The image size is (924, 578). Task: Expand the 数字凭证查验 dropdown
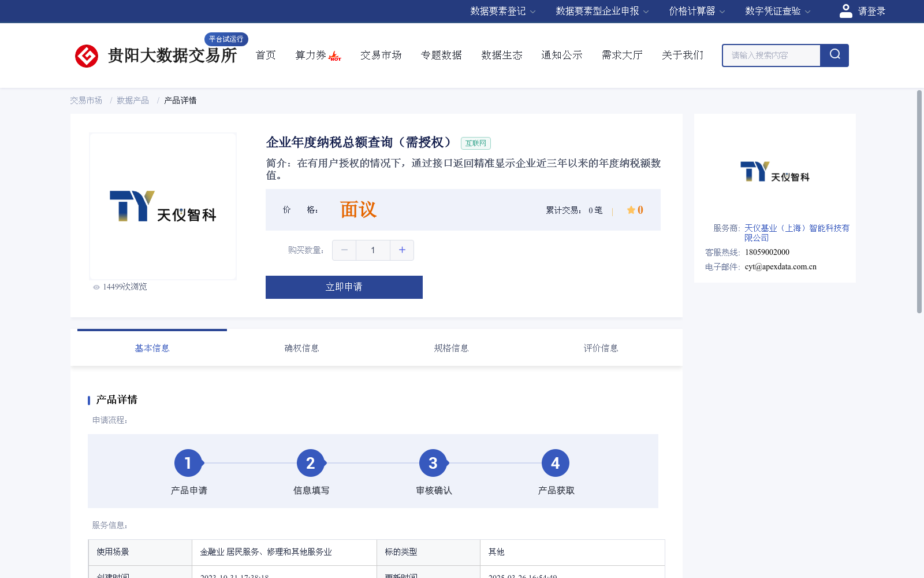pos(778,11)
